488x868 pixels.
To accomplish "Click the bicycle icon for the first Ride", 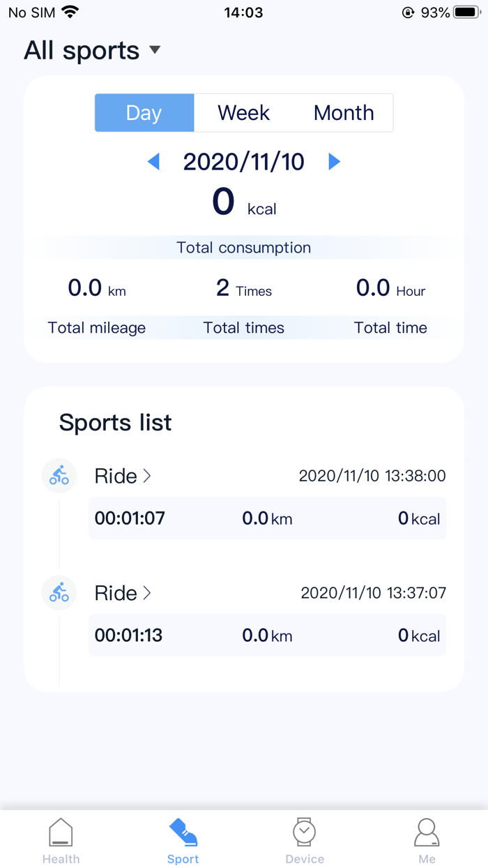I will pyautogui.click(x=59, y=475).
